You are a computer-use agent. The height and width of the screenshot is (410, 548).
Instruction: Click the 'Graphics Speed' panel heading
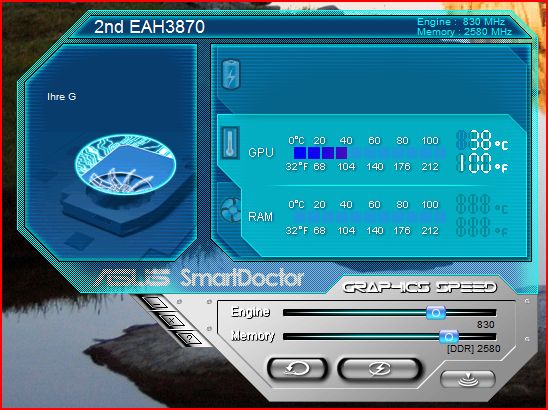[419, 288]
